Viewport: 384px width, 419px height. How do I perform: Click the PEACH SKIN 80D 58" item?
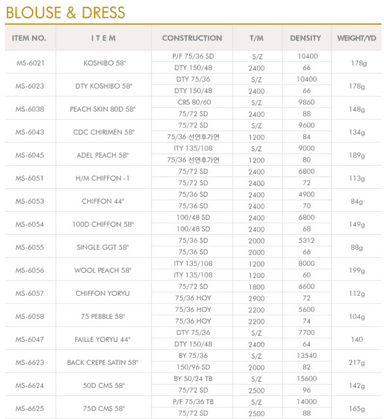[103, 109]
